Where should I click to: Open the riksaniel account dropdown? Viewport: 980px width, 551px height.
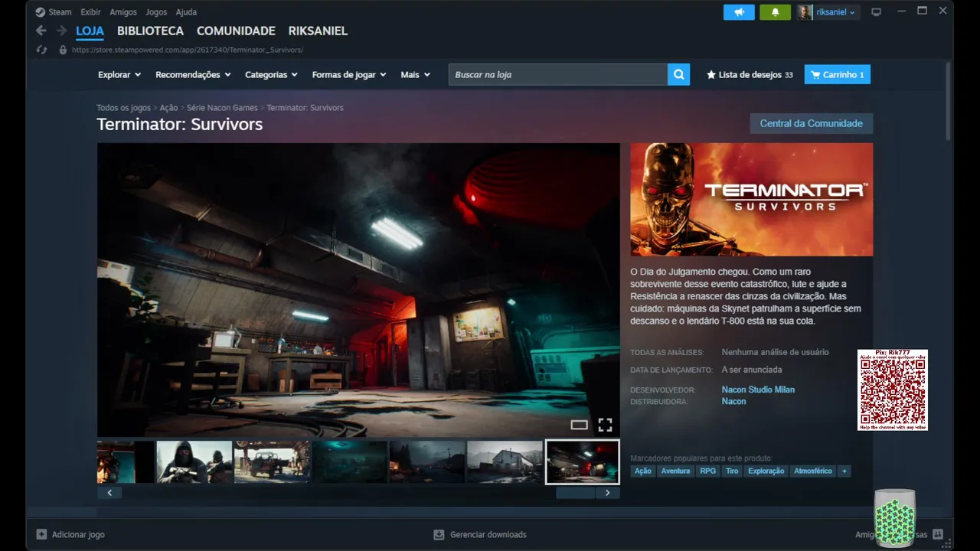point(836,12)
